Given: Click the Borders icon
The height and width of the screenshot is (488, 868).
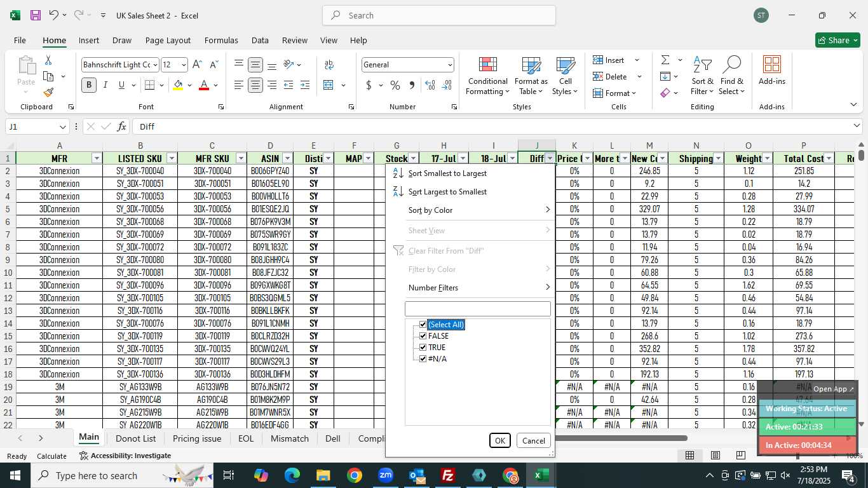Looking at the screenshot, I should tap(149, 85).
